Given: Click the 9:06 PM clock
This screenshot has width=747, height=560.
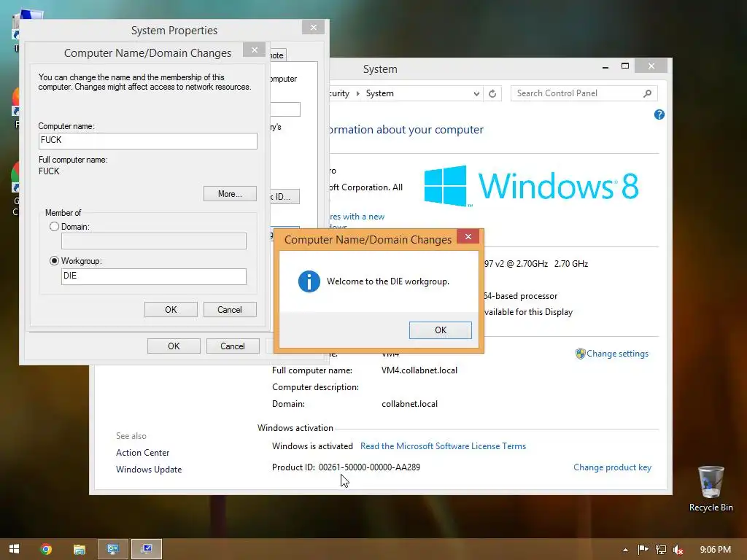Looking at the screenshot, I should coord(715,550).
